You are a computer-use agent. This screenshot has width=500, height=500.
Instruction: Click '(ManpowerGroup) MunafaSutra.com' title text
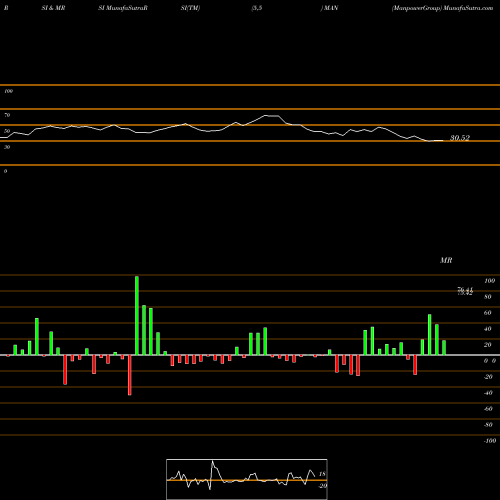click(x=442, y=8)
